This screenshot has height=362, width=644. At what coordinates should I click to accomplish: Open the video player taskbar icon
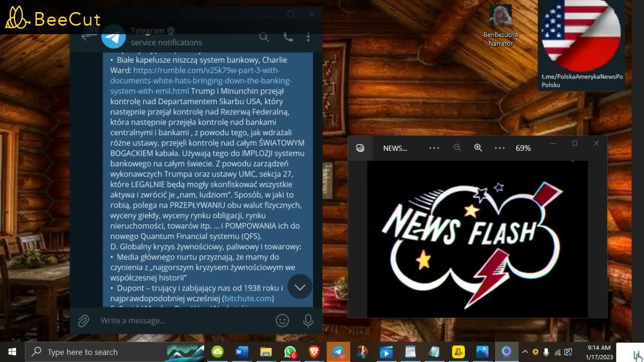coord(386,352)
